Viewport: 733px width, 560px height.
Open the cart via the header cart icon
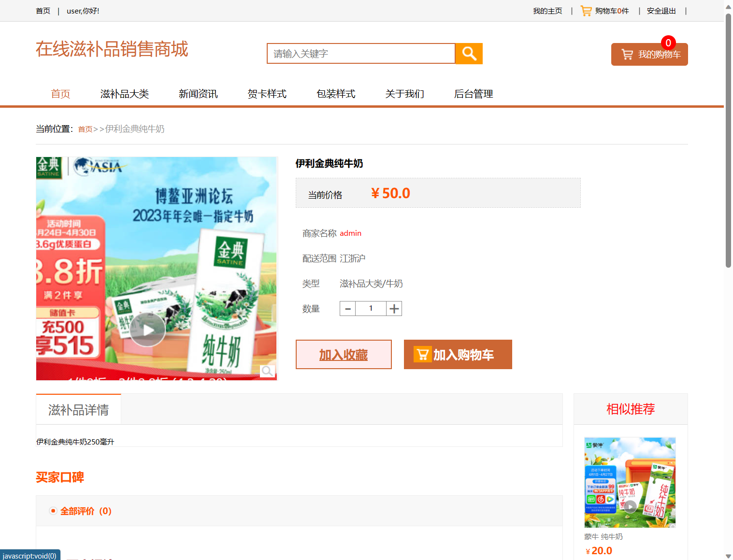(586, 10)
